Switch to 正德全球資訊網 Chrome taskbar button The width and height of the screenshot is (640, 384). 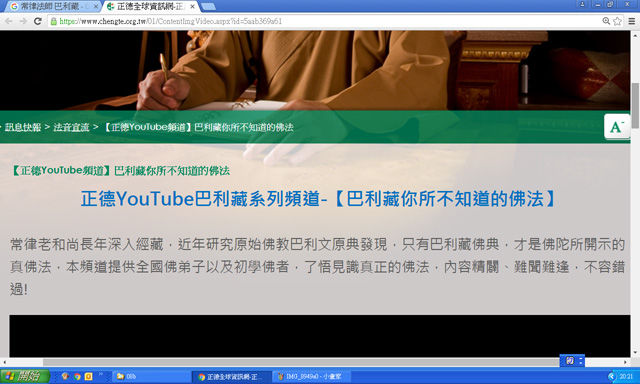(x=231, y=376)
